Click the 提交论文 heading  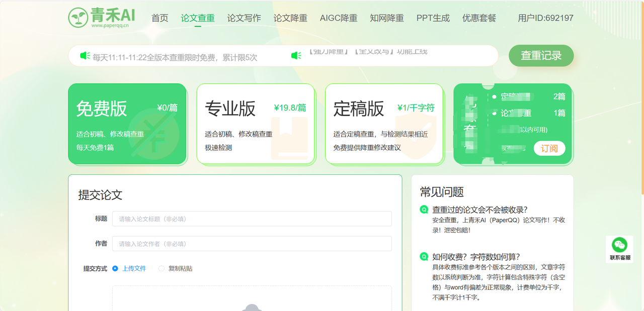(x=100, y=195)
